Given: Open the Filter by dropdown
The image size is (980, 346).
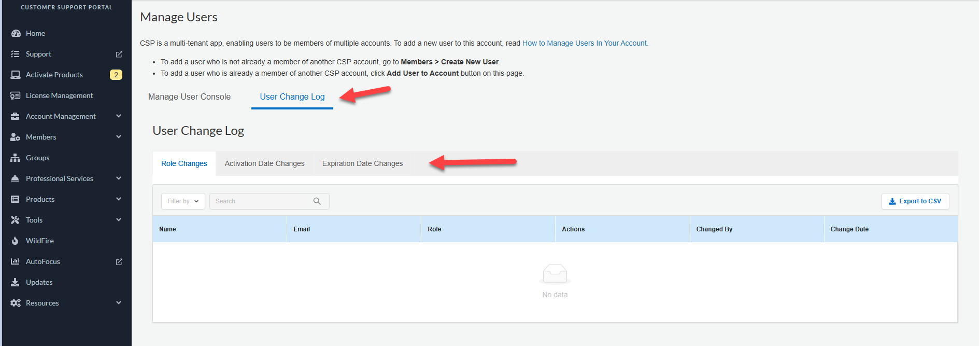Looking at the screenshot, I should (183, 201).
